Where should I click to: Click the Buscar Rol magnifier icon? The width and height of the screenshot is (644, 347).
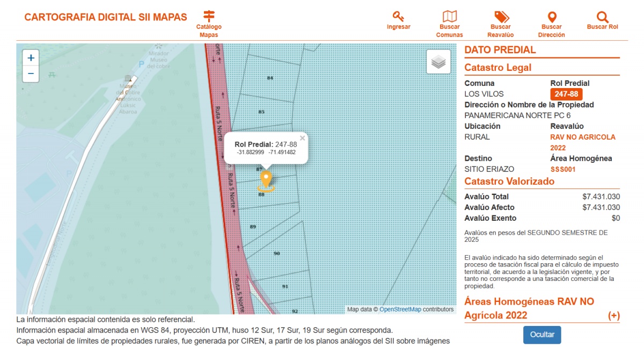(602, 16)
